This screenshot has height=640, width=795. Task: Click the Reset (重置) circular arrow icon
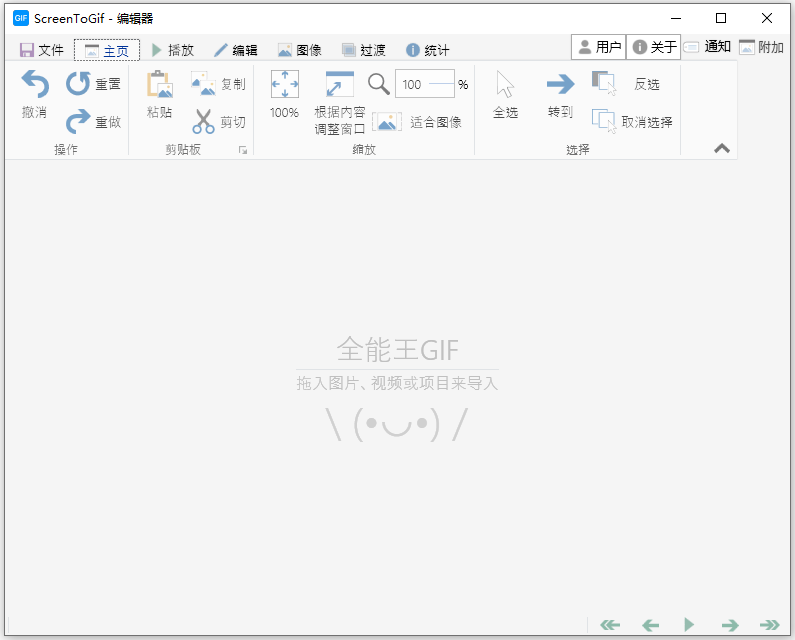point(78,84)
